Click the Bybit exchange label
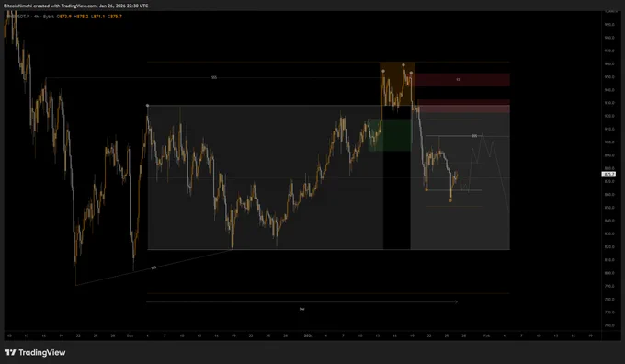625x364 pixels. pos(49,17)
